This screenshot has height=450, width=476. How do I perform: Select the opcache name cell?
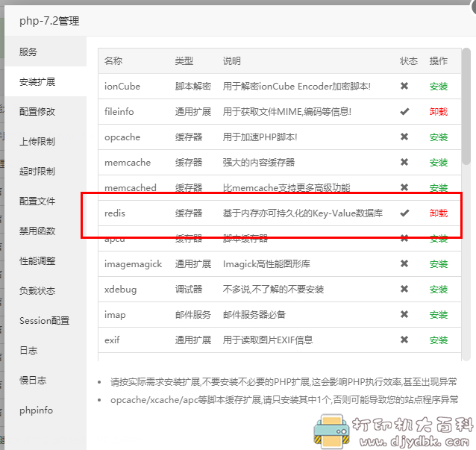tap(122, 137)
